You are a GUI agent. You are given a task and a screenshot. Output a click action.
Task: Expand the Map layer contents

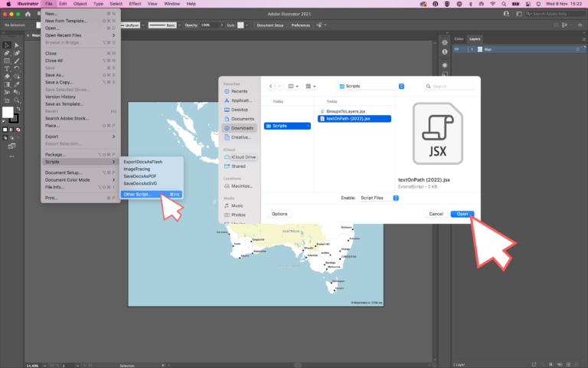point(472,49)
